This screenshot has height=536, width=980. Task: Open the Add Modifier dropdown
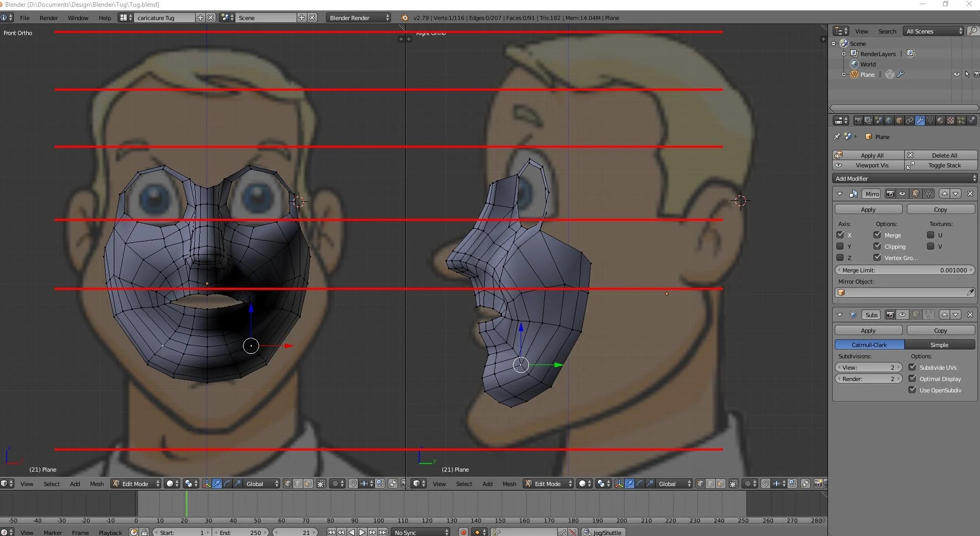[905, 178]
